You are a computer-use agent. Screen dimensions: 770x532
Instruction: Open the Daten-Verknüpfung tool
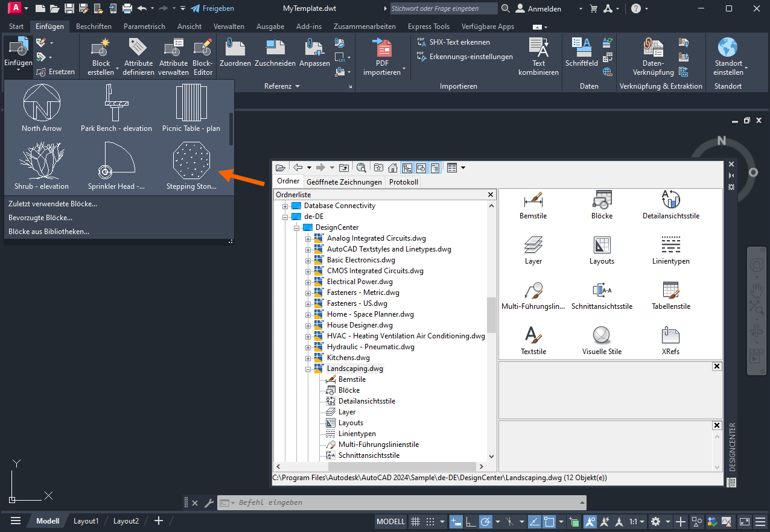653,57
